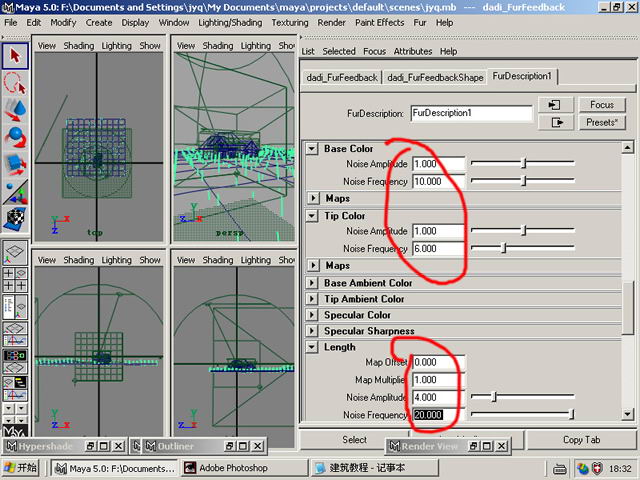Adjust Base Color Noise Frequency slider
Image resolution: width=640 pixels, height=480 pixels.
pos(524,180)
